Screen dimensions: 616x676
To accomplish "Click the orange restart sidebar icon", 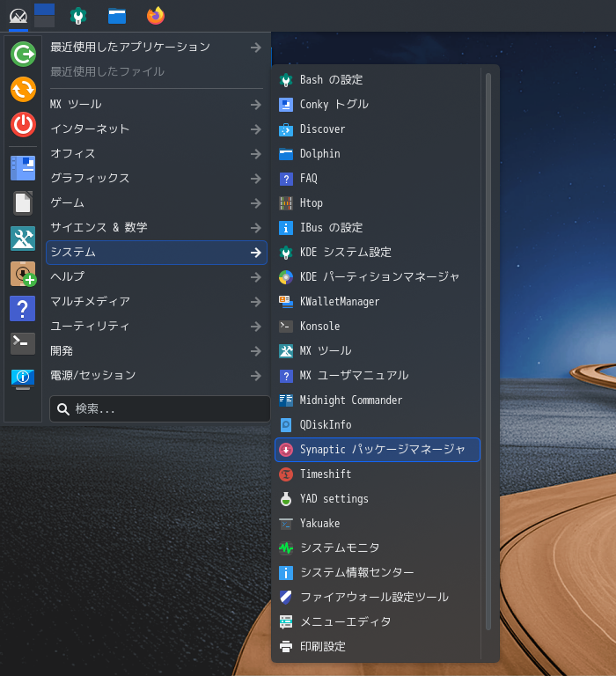I will pyautogui.click(x=23, y=89).
